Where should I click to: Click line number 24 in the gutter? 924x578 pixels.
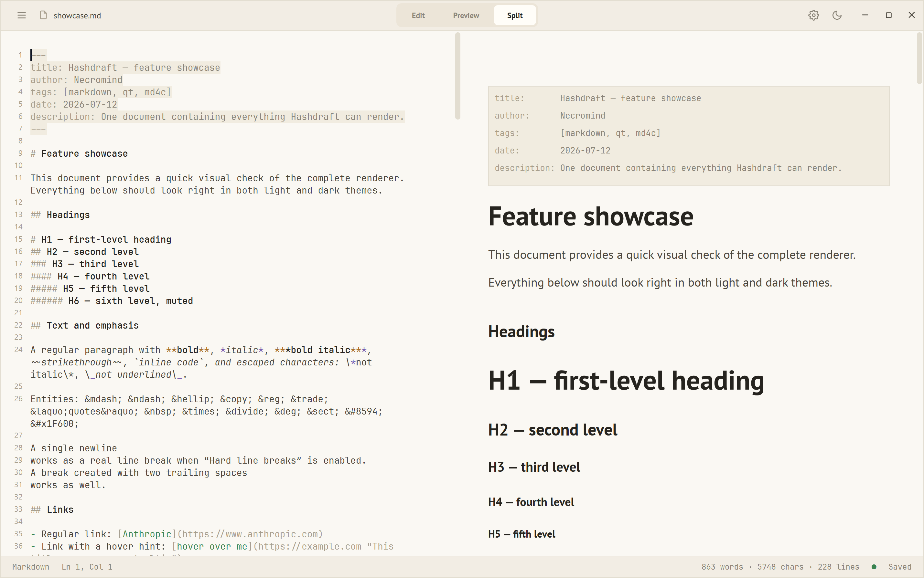[18, 349]
